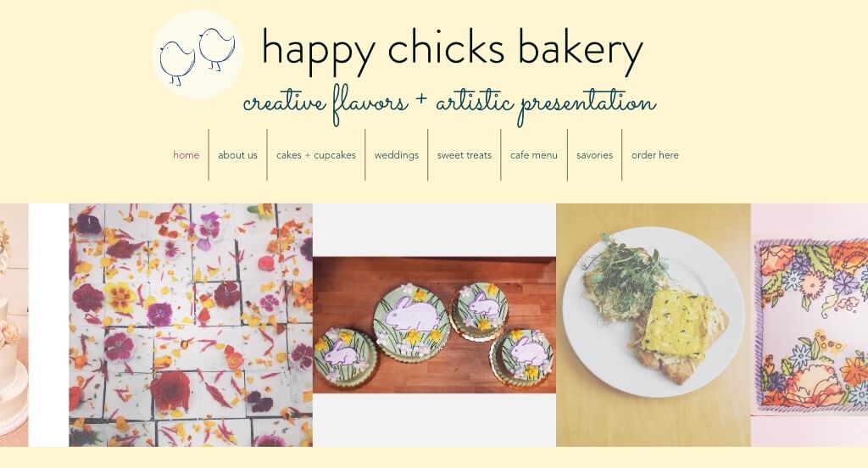This screenshot has width=868, height=468.
Task: Go to the about us page
Action: point(237,155)
